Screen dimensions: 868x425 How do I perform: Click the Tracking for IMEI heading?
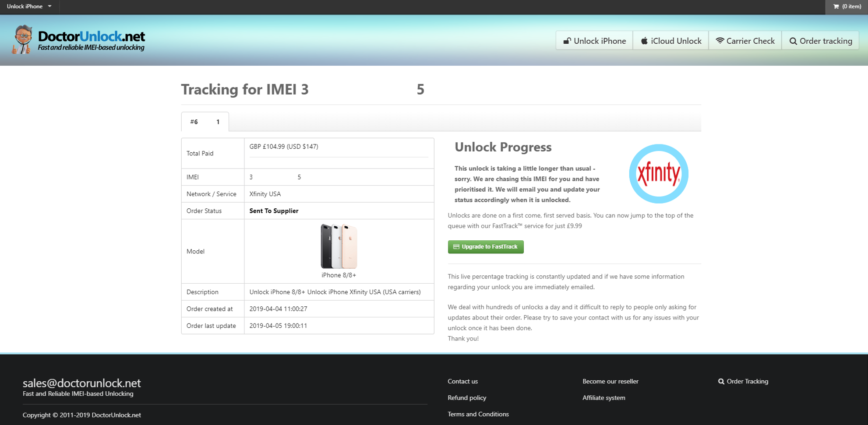(303, 89)
